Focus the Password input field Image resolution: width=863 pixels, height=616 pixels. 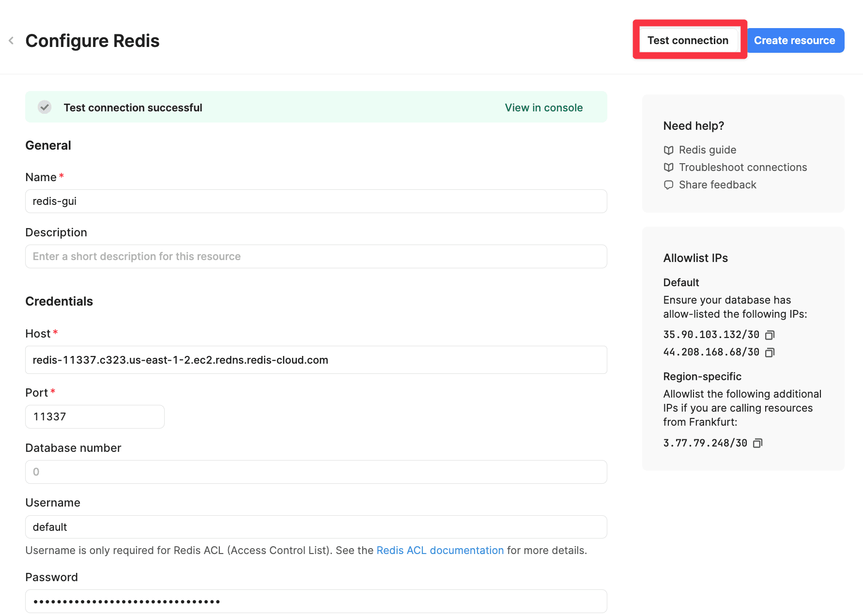coord(316,601)
